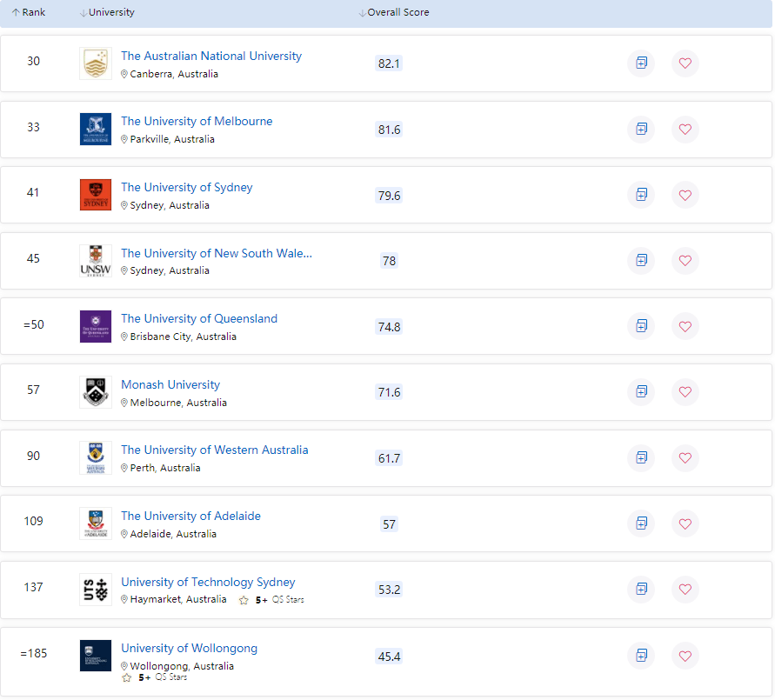
Task: Select overall score 82.1
Action: tap(389, 63)
